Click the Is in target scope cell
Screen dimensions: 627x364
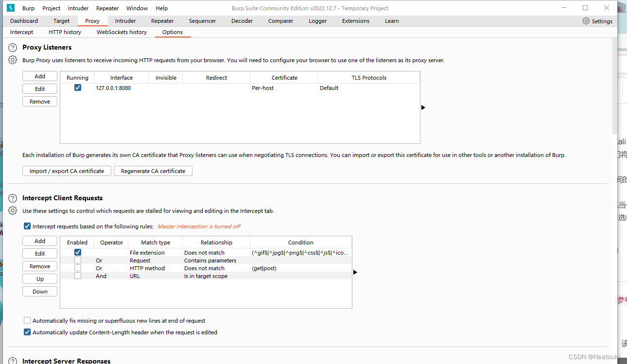pyautogui.click(x=216, y=276)
